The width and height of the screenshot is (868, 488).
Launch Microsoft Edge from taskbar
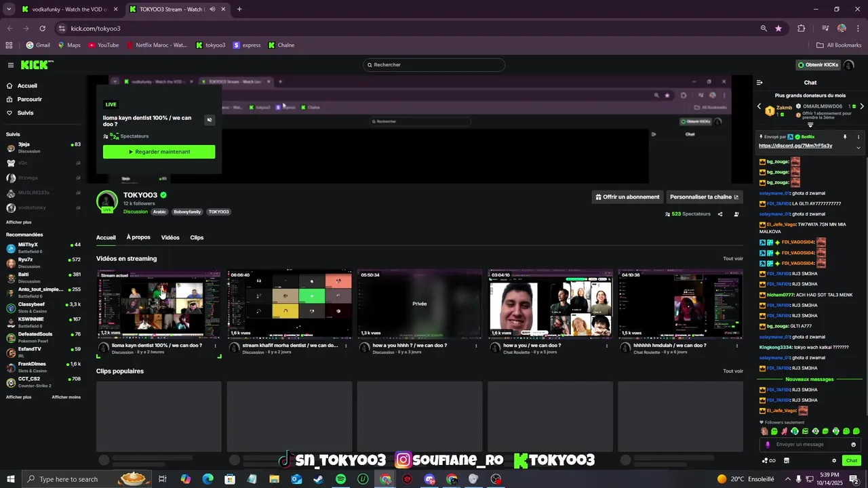click(x=208, y=479)
